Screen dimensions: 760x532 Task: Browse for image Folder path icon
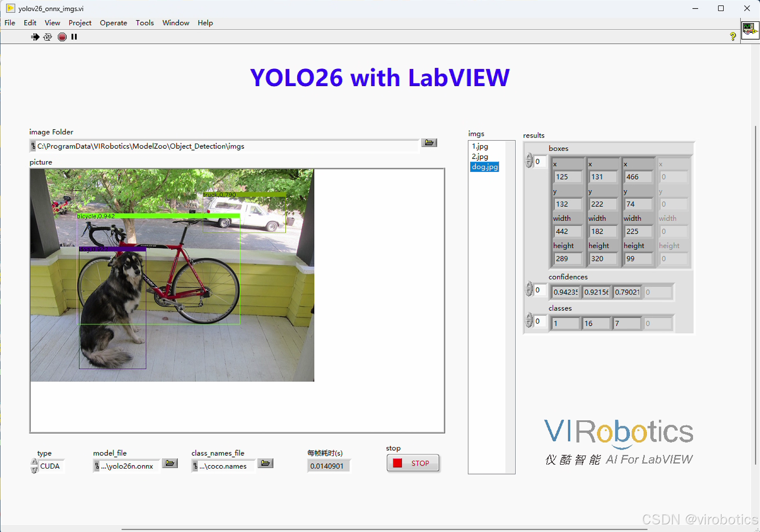pyautogui.click(x=429, y=143)
